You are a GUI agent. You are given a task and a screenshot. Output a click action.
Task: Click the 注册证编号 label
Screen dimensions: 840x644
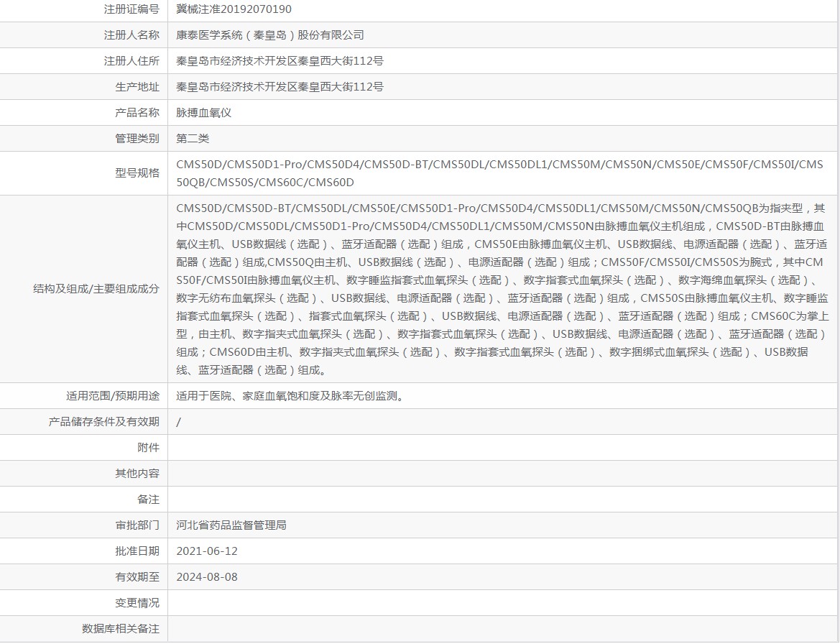pyautogui.click(x=131, y=9)
